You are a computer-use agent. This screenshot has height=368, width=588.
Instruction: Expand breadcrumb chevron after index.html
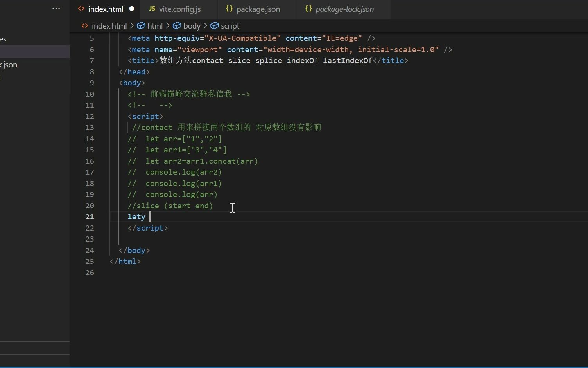click(132, 26)
